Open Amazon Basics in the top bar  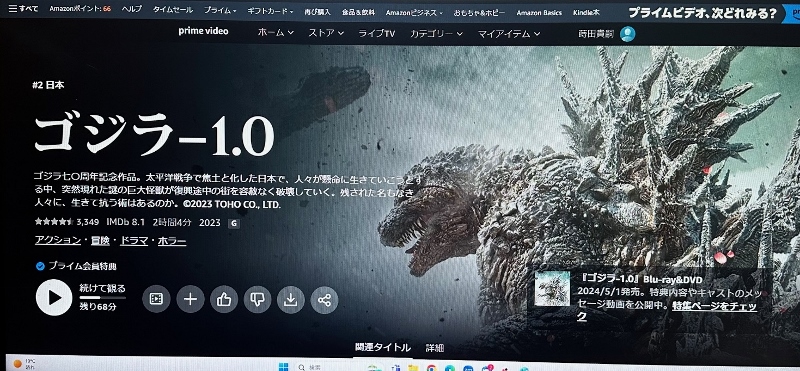(x=539, y=13)
